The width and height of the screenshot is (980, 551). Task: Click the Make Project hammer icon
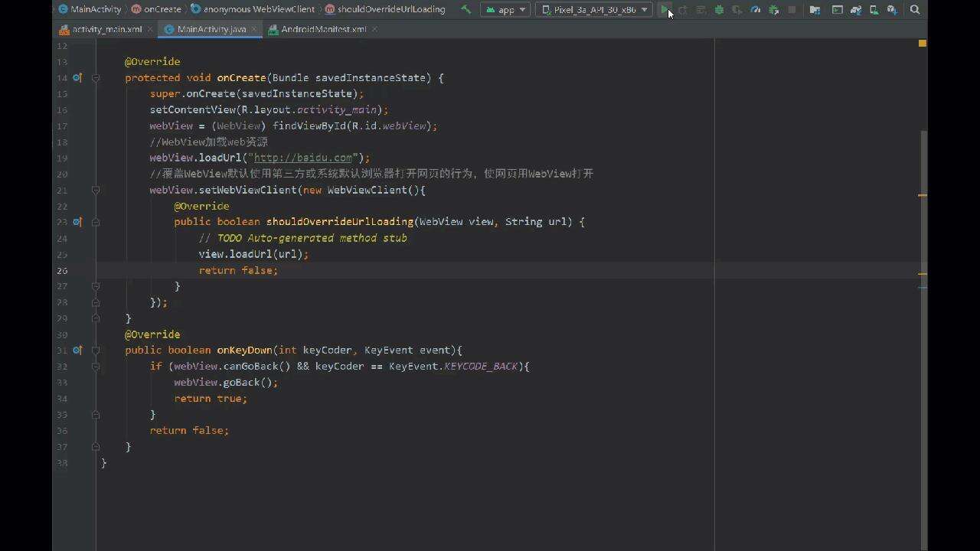[x=465, y=10]
